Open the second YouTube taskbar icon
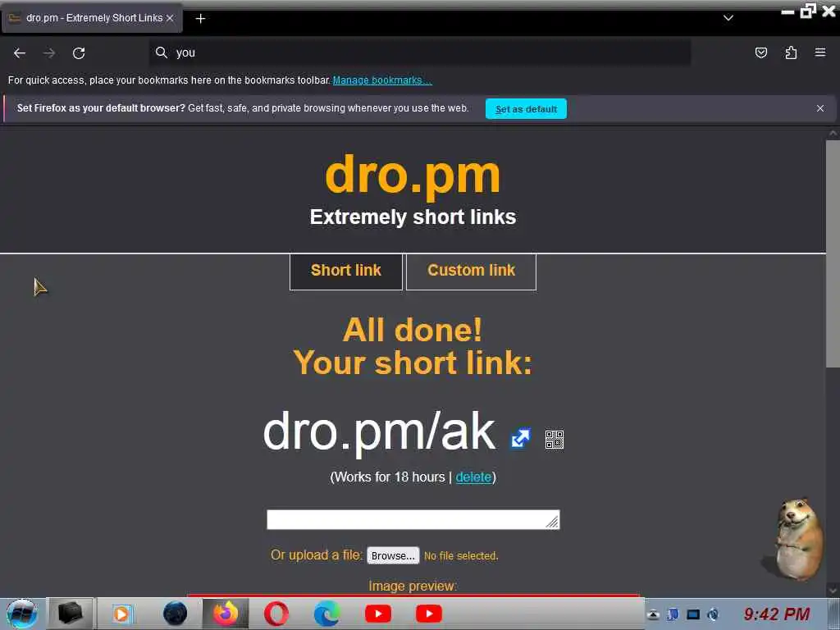 tap(429, 614)
